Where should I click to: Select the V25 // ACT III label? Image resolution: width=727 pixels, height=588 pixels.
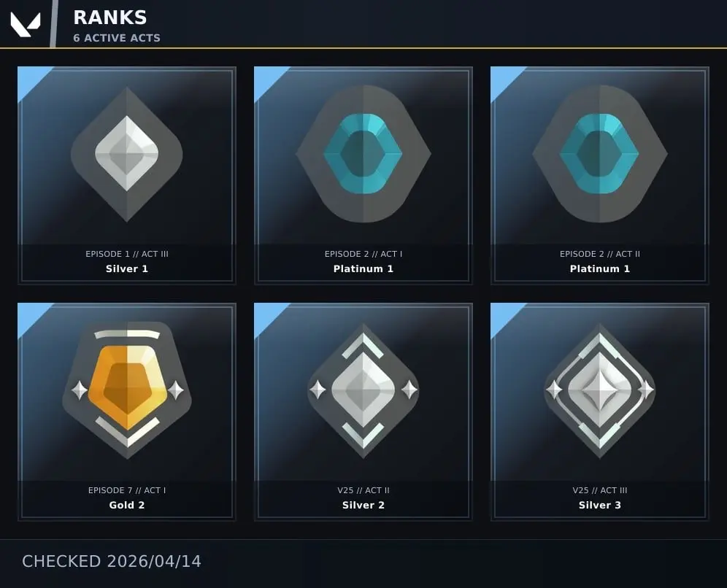click(600, 490)
